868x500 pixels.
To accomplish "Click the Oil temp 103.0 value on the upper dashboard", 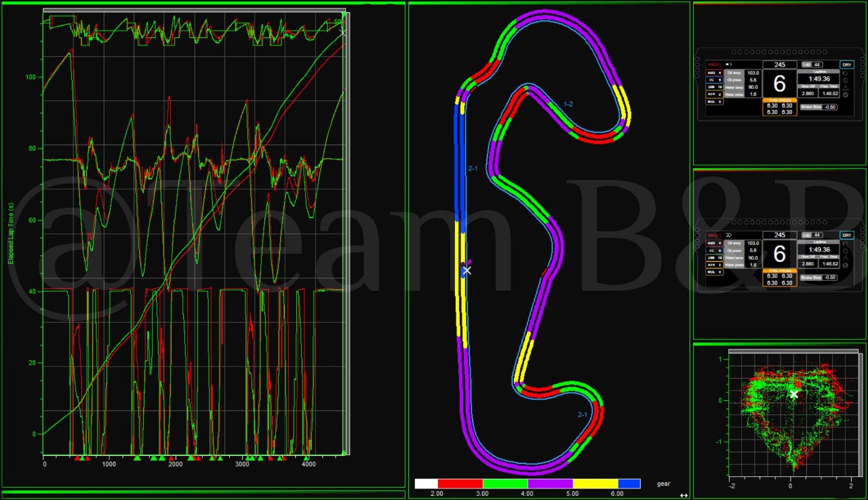I will [x=753, y=73].
